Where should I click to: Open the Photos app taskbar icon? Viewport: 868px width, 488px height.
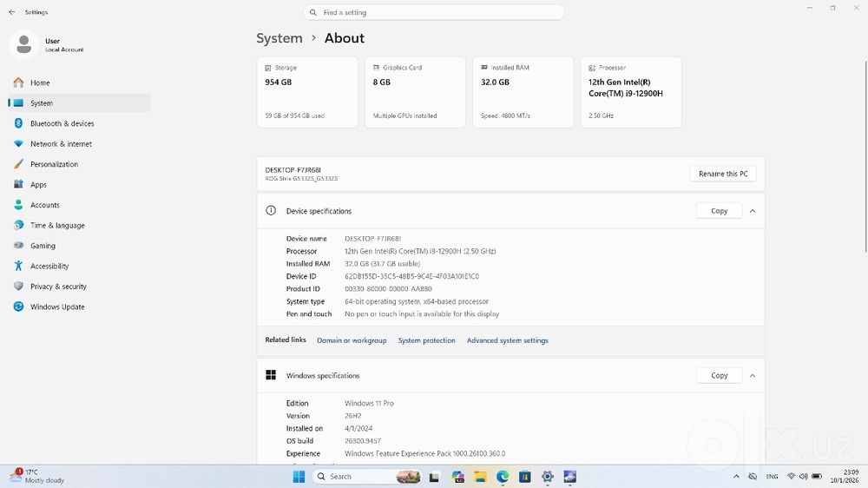570,477
